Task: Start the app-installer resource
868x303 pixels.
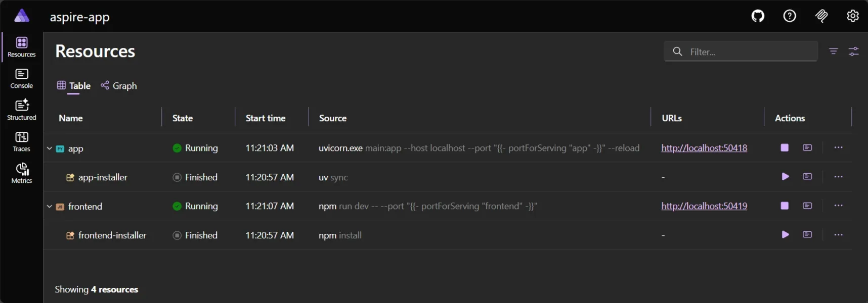Action: coord(785,176)
